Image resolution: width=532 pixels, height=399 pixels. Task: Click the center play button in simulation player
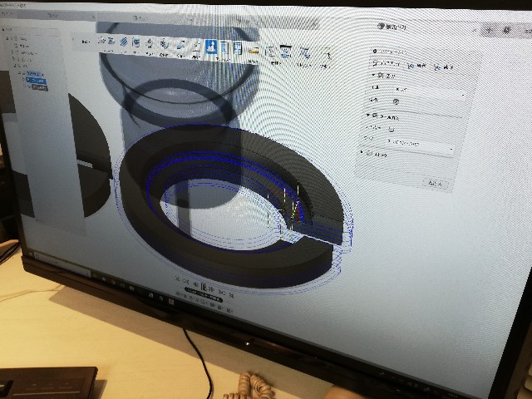click(x=204, y=288)
